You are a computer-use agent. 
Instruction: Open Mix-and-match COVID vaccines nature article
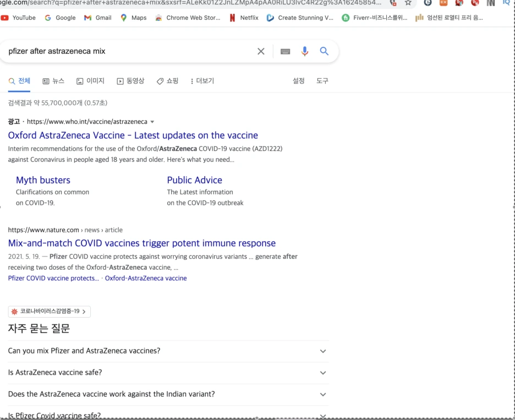(142, 243)
